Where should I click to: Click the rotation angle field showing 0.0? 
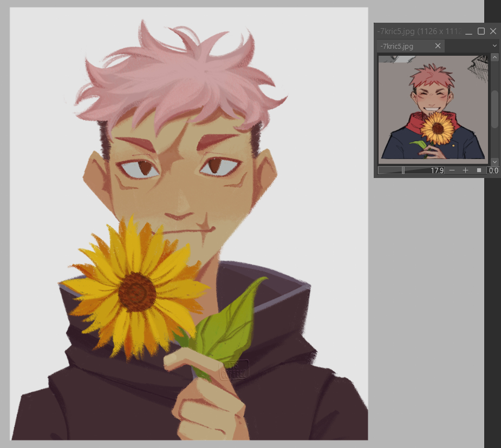[493, 170]
